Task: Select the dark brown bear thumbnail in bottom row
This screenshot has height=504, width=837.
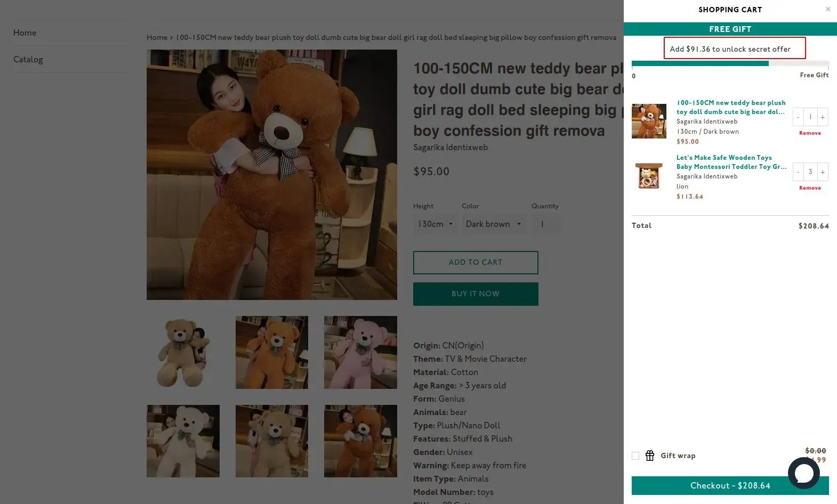Action: click(x=360, y=441)
